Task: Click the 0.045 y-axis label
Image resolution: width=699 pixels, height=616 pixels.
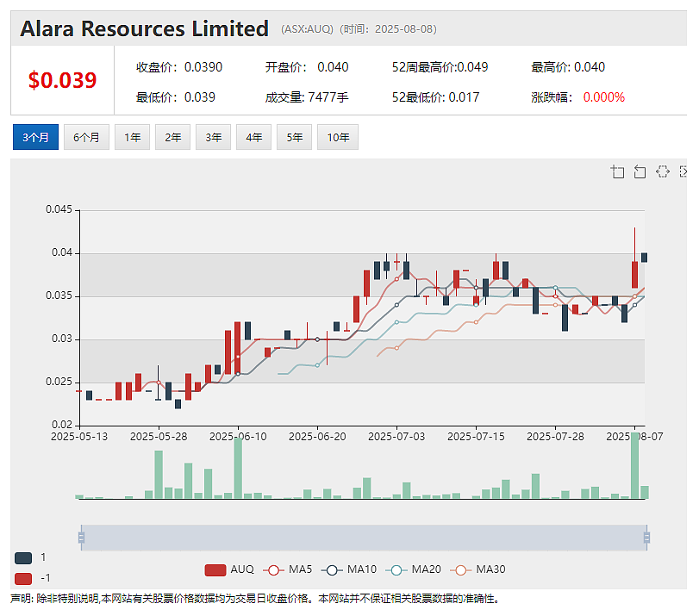Action: click(59, 209)
